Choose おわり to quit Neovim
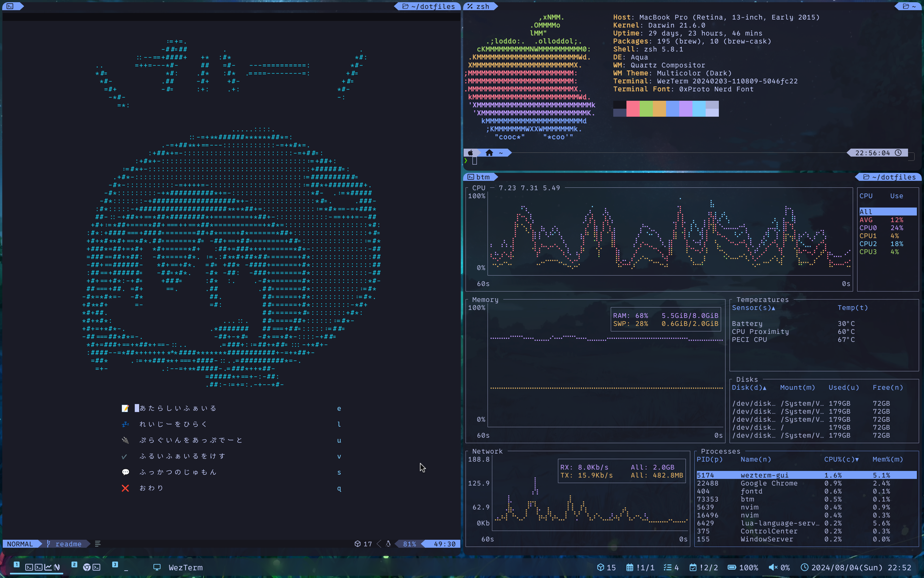 pyautogui.click(x=152, y=488)
